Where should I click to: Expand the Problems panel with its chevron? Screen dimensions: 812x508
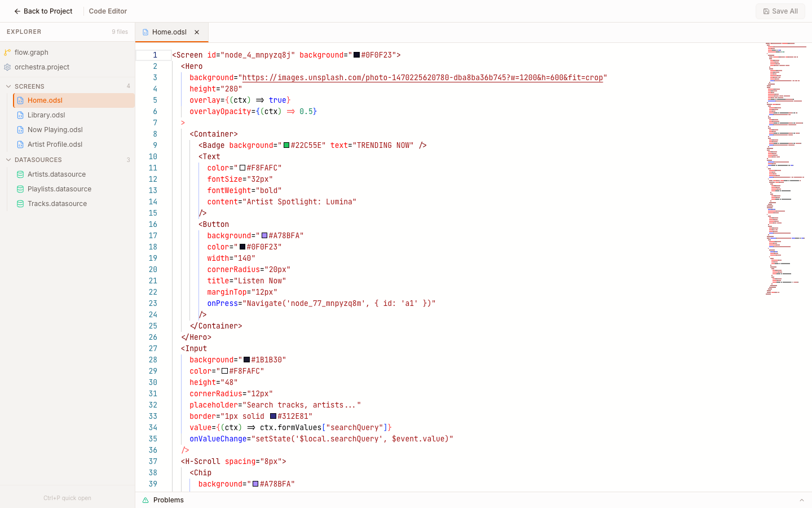[x=802, y=500]
